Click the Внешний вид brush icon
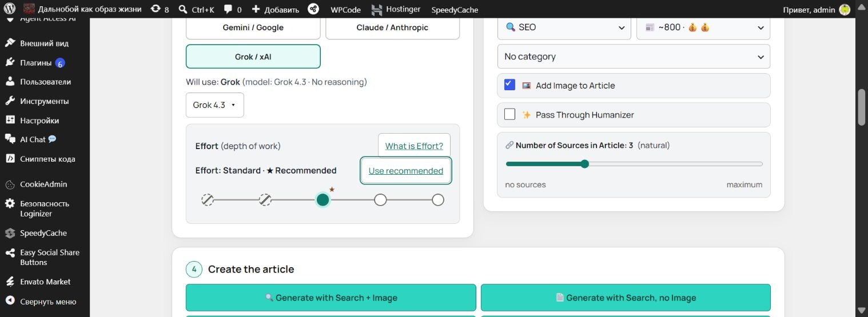The image size is (868, 317). point(10,43)
